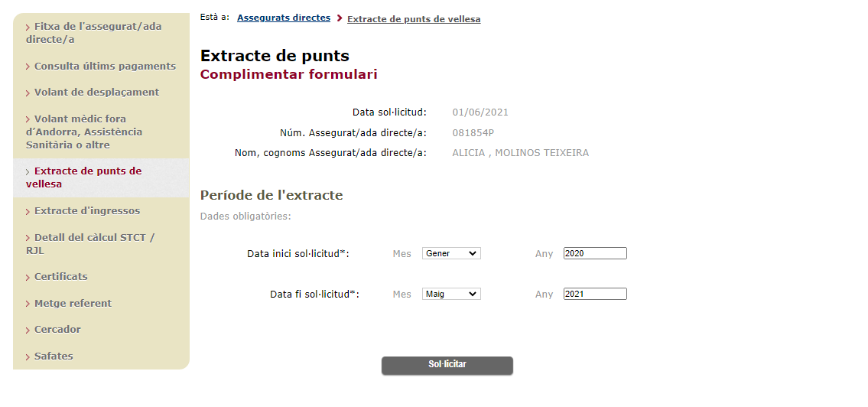Click the Assegurats directes breadcrumb link
This screenshot has height=407, width=868.
pyautogui.click(x=284, y=18)
